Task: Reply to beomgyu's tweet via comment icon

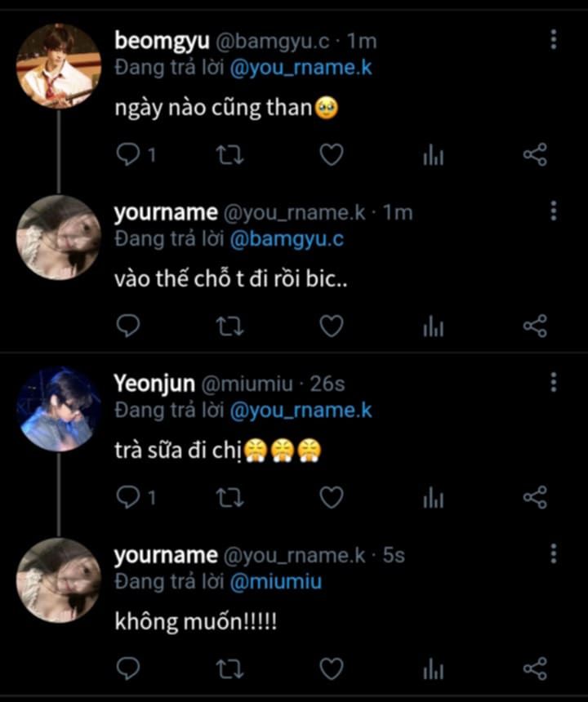Action: coord(128,155)
